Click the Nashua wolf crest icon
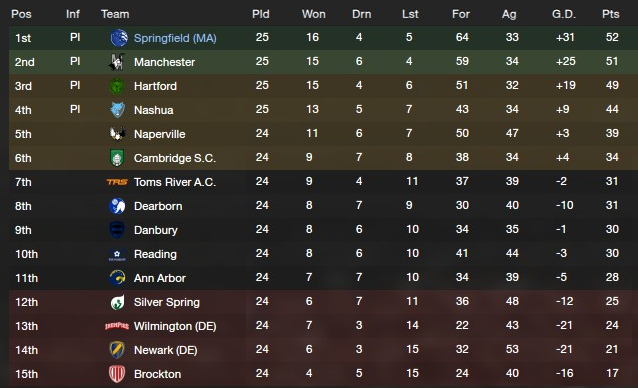This screenshot has height=388, width=638. [117, 110]
